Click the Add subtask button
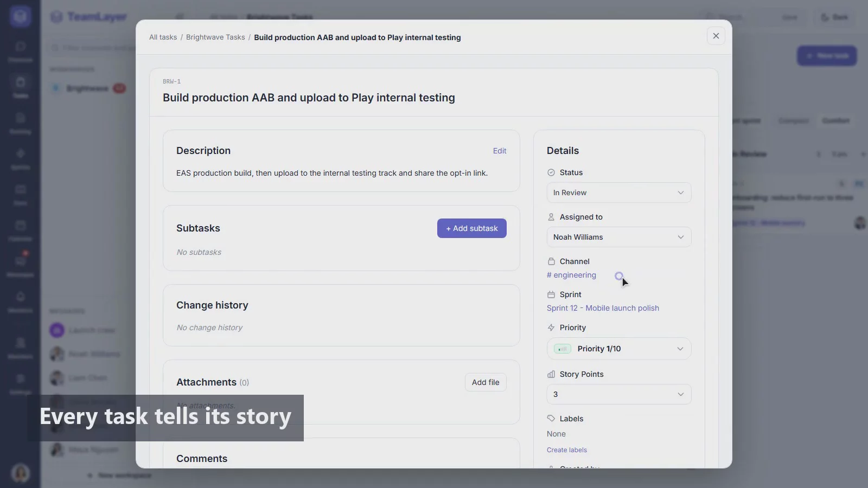 (x=472, y=228)
